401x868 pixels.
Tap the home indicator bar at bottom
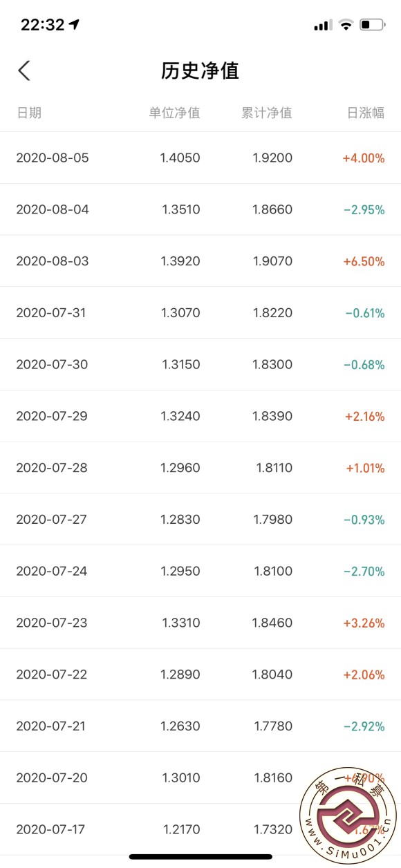(x=200, y=857)
